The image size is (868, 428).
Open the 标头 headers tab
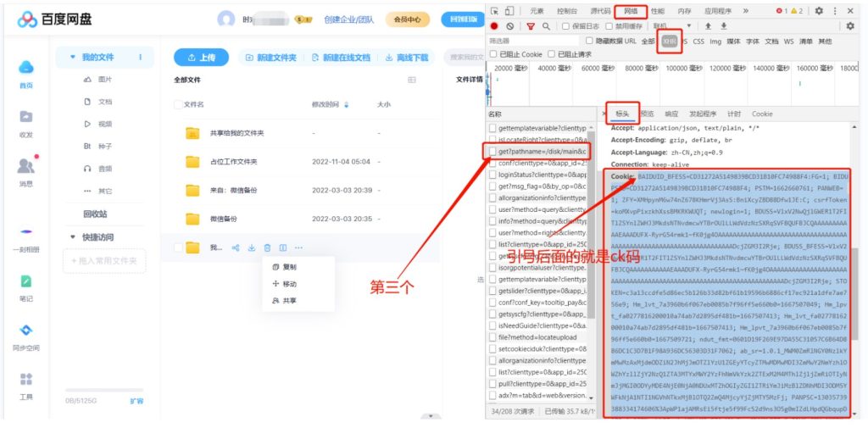pyautogui.click(x=623, y=114)
